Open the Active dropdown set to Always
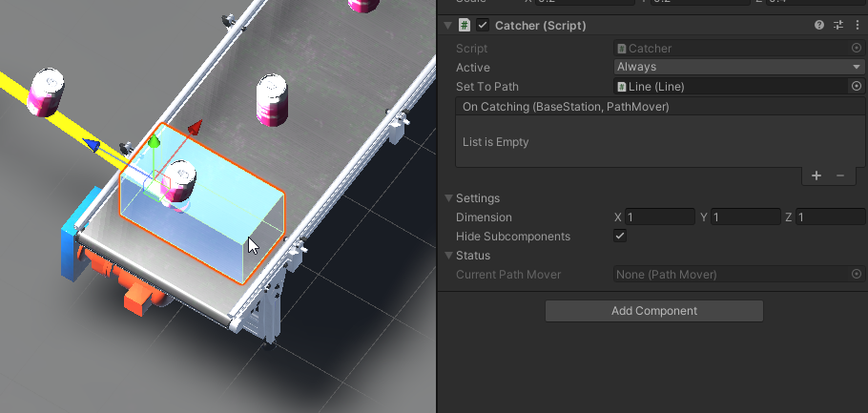868x413 pixels. pos(738,67)
